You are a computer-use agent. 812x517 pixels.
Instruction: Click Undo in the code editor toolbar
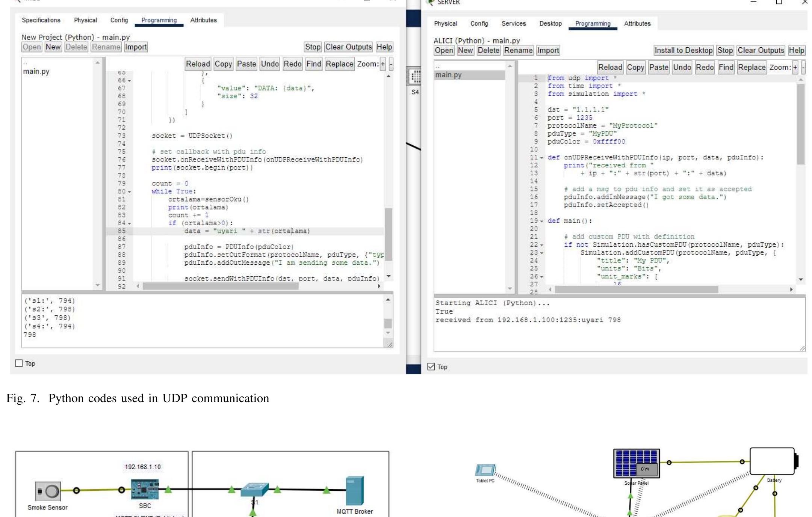coord(269,64)
